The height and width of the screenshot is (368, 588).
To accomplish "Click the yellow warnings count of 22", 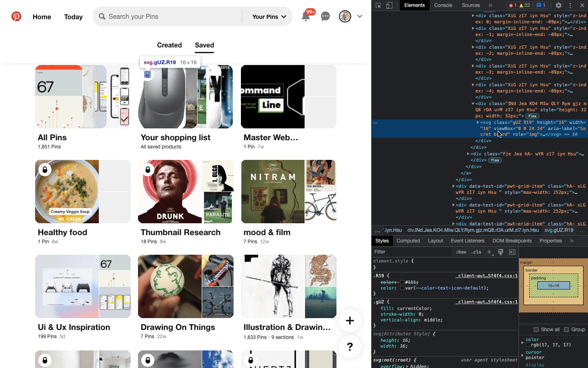I will (x=525, y=5).
